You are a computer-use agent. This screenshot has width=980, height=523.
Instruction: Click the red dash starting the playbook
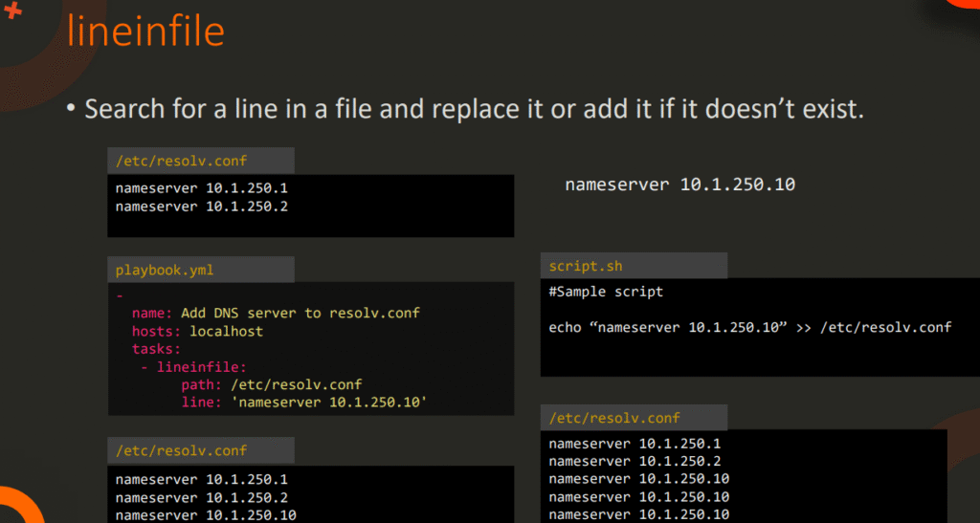119,295
